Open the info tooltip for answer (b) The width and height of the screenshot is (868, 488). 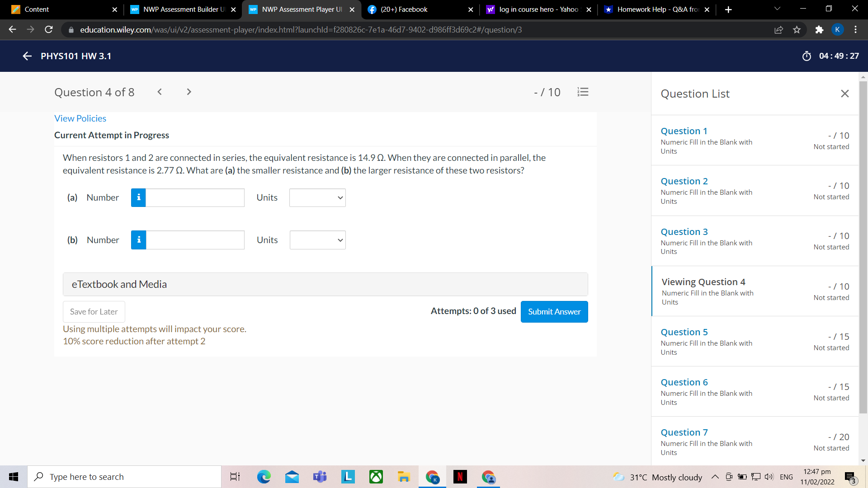pyautogui.click(x=138, y=240)
